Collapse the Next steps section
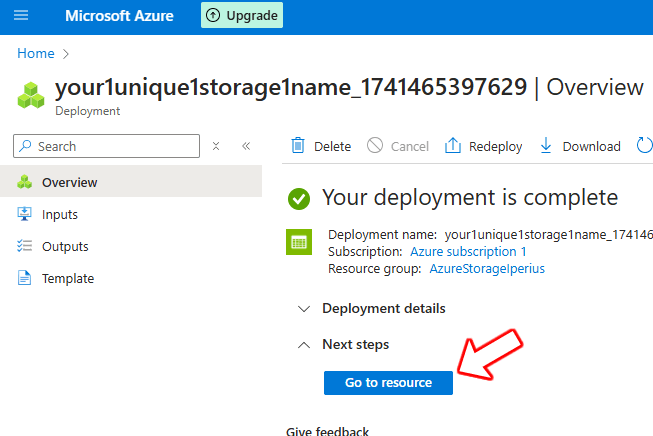This screenshot has height=436, width=653. click(x=343, y=344)
